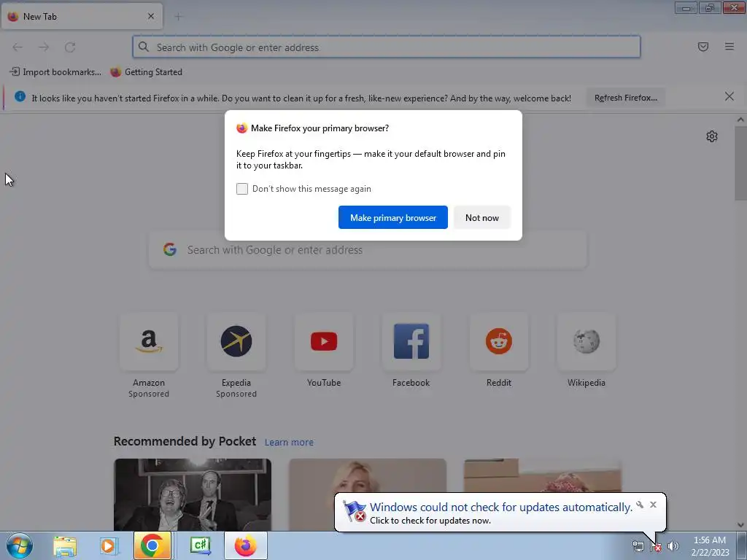Viewport: 747px width, 560px height.
Task: Open the network tray icon
Action: click(x=638, y=546)
